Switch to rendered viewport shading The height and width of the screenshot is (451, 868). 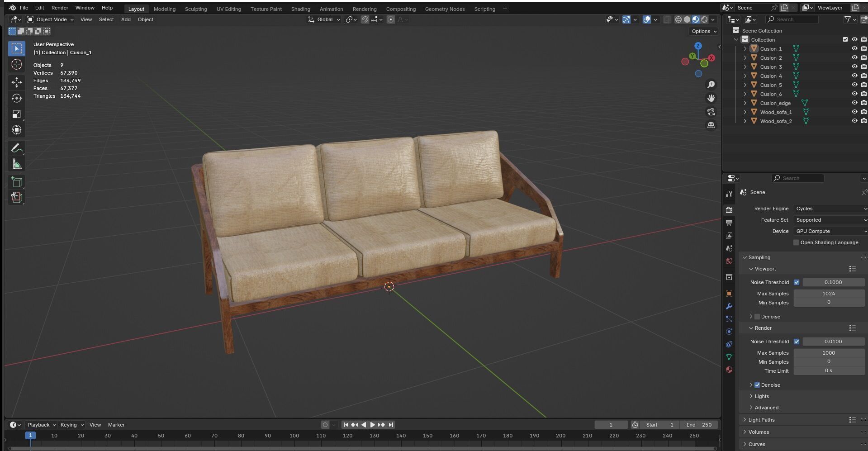point(704,19)
